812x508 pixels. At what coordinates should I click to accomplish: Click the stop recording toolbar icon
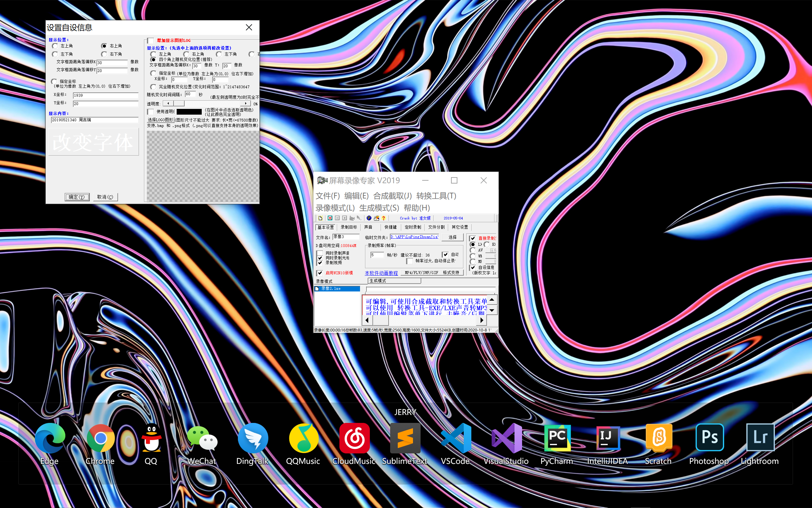(344, 218)
